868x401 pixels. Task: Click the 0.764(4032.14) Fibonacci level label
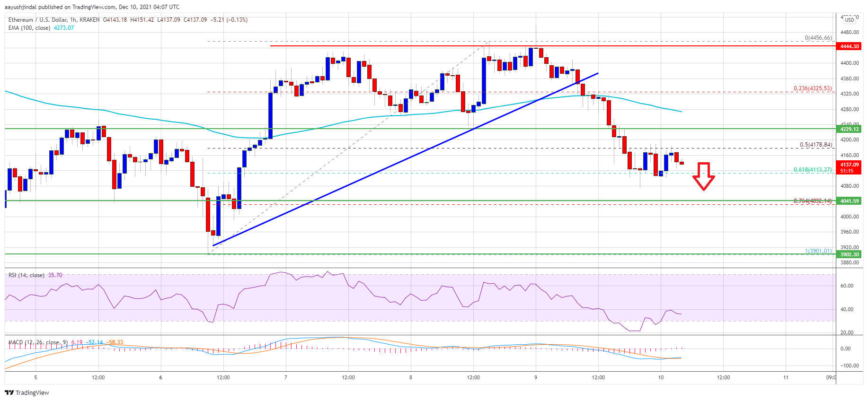point(813,201)
